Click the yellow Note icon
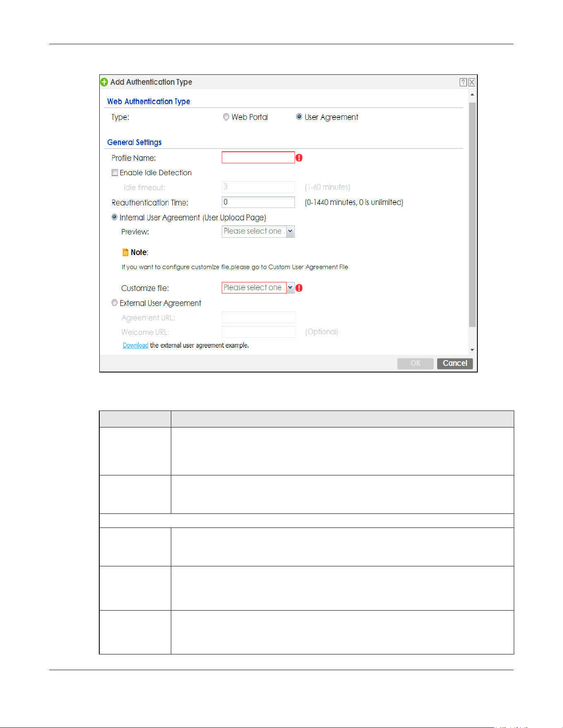 click(x=125, y=252)
